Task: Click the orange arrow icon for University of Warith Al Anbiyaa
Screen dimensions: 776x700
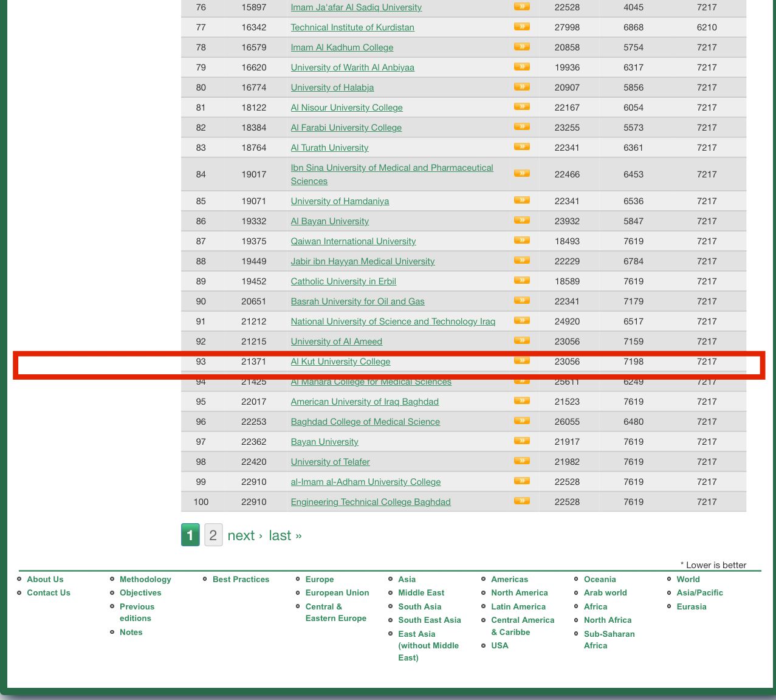Action: [x=521, y=67]
